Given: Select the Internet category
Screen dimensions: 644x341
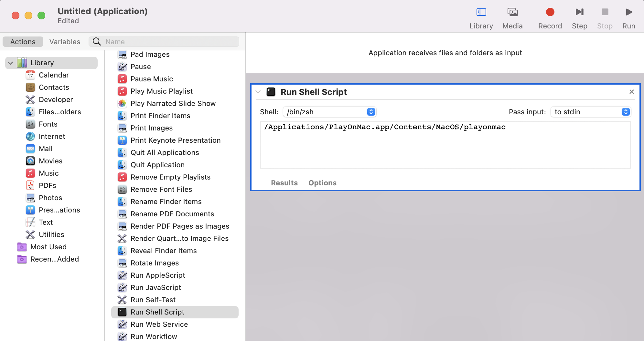Looking at the screenshot, I should [45, 137].
